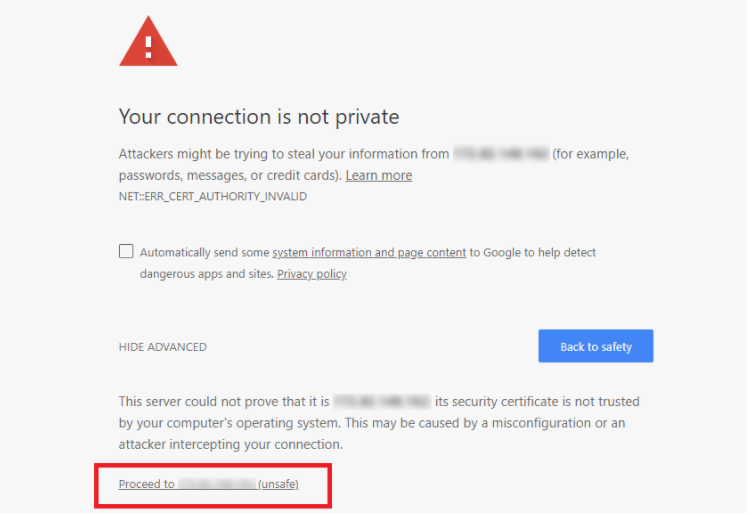This screenshot has width=752, height=515.
Task: Enable automatic sending of system information checkbox
Action: pos(126,251)
